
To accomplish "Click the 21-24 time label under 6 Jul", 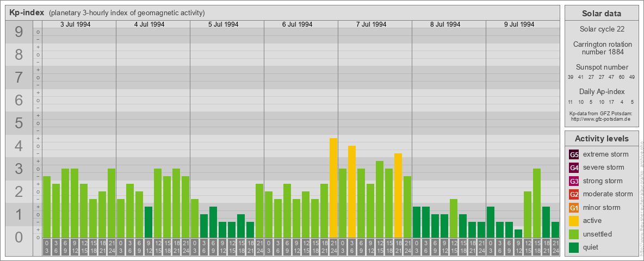I will pos(333,247).
